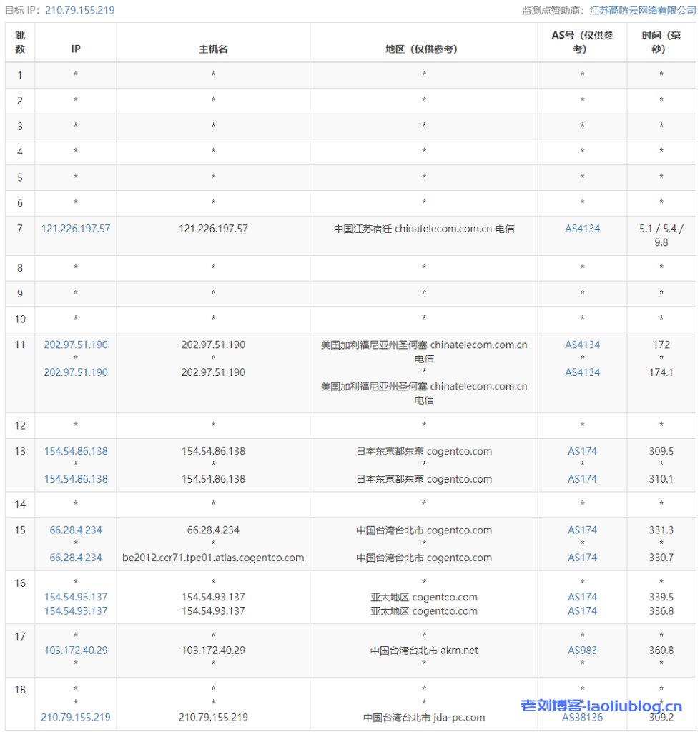Open the second AS4134 link in hop 11

tap(582, 372)
